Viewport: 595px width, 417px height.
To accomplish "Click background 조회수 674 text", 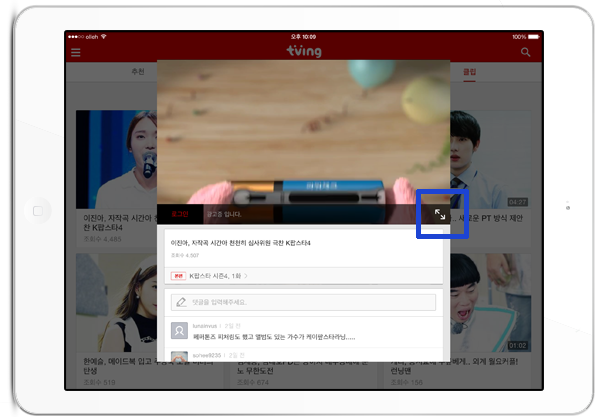I will (253, 382).
